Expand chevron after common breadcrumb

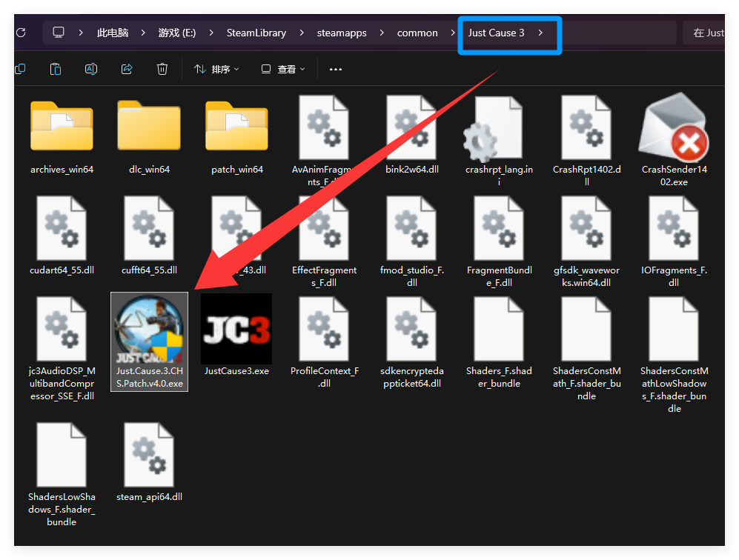(453, 33)
